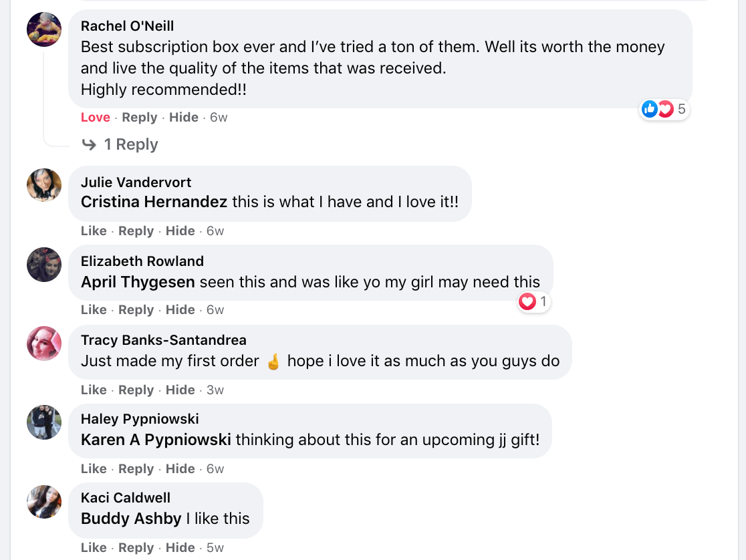Image resolution: width=746 pixels, height=560 pixels.
Task: Open tagged Buddy Ashby profile link
Action: pos(131,519)
